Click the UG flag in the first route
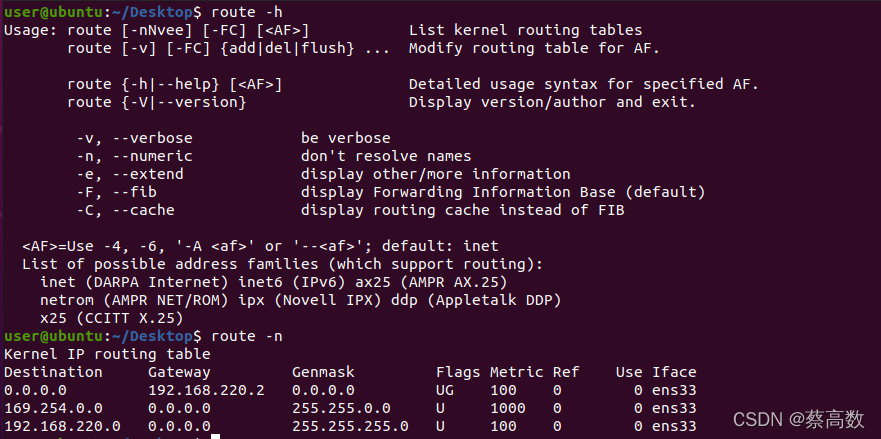 tap(444, 390)
